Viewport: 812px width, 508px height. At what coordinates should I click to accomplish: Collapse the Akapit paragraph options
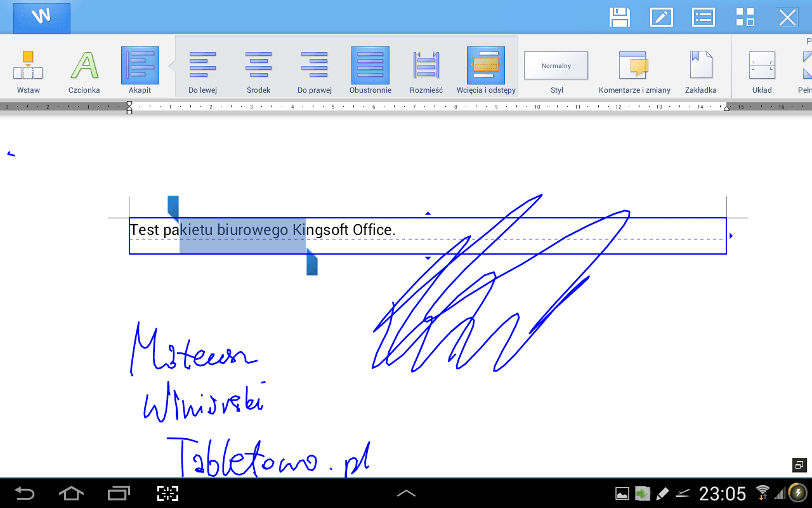(140, 71)
